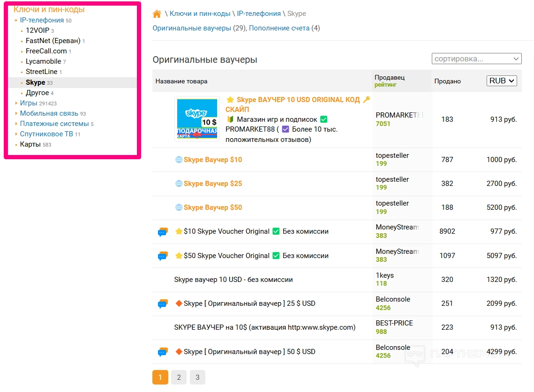Image resolution: width=534 pixels, height=392 pixels.
Task: Click seller BEST-PRICE
Action: click(x=394, y=323)
